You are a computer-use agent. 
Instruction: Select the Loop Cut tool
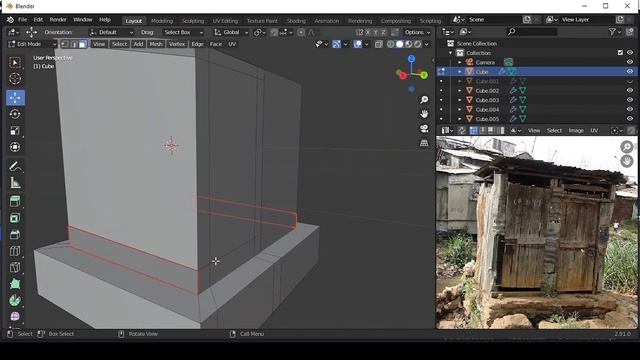tap(15, 251)
